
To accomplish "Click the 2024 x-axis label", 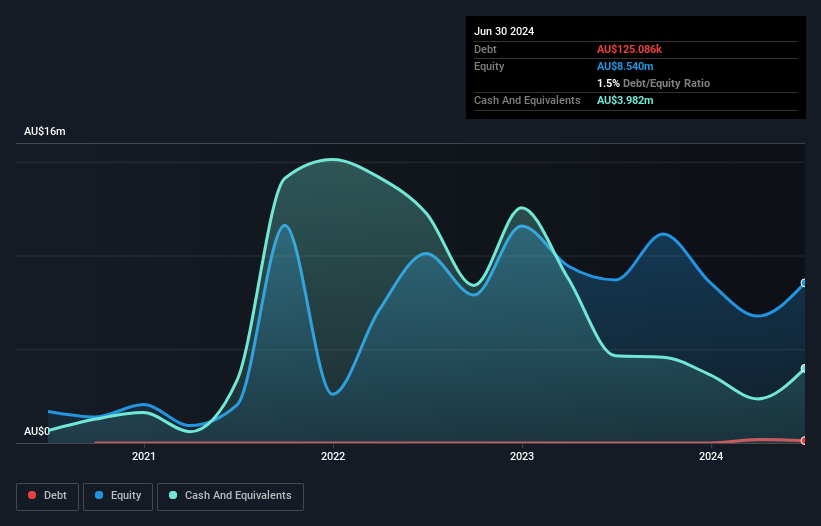I will 711,456.
